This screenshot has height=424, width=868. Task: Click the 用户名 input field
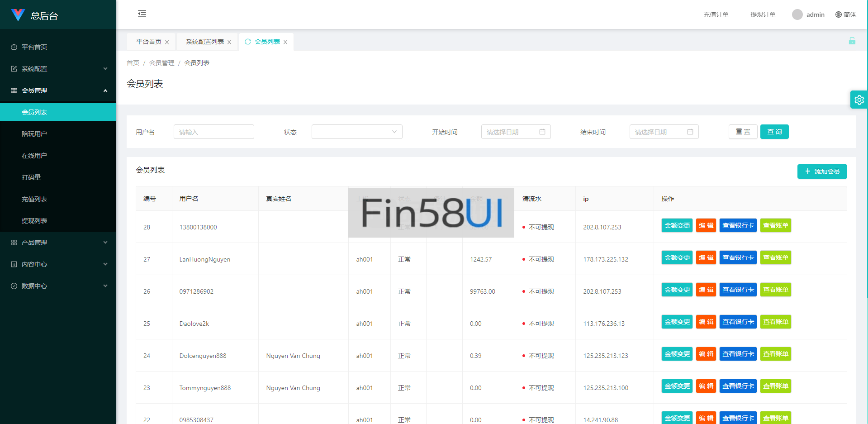pos(213,132)
